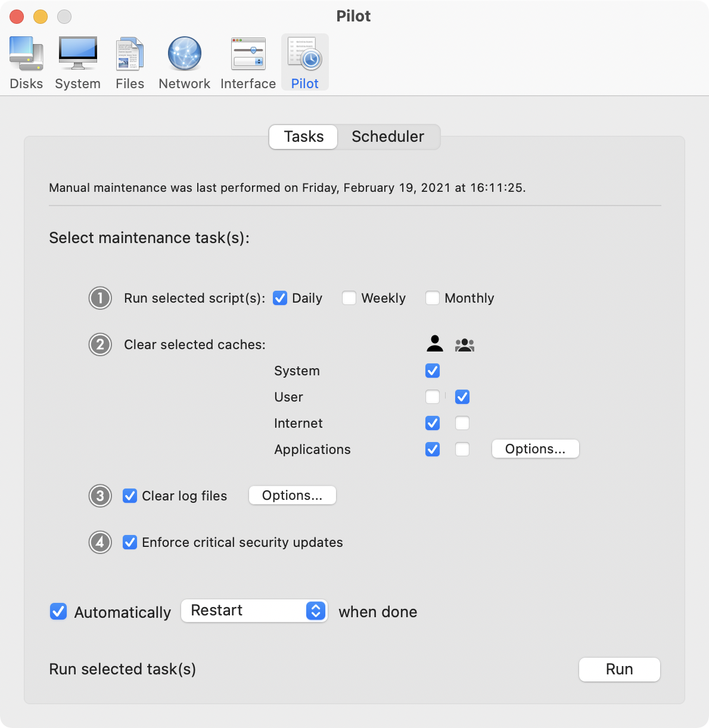Open Options for Applications caches
The width and height of the screenshot is (709, 728).
pyautogui.click(x=535, y=449)
